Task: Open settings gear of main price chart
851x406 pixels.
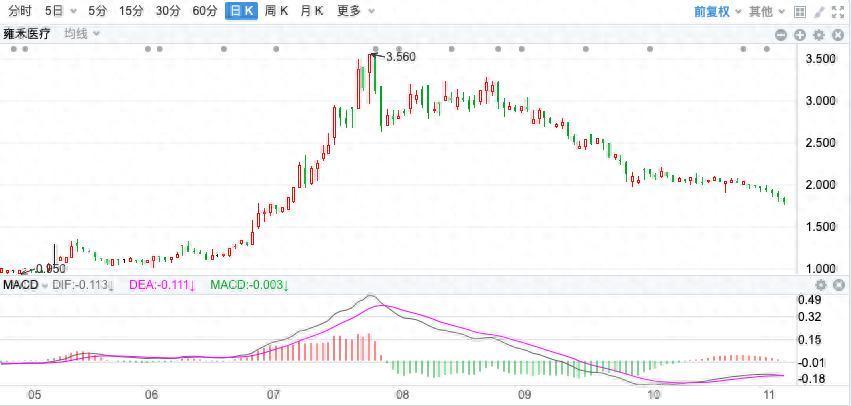Action: point(818,35)
